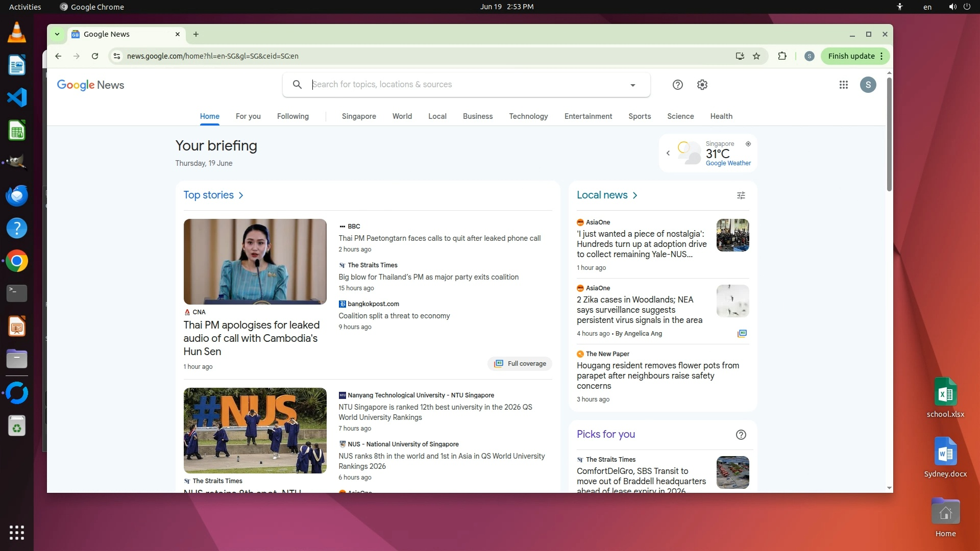Viewport: 980px width, 551px height.
Task: Open Google News settings gear
Action: (702, 85)
